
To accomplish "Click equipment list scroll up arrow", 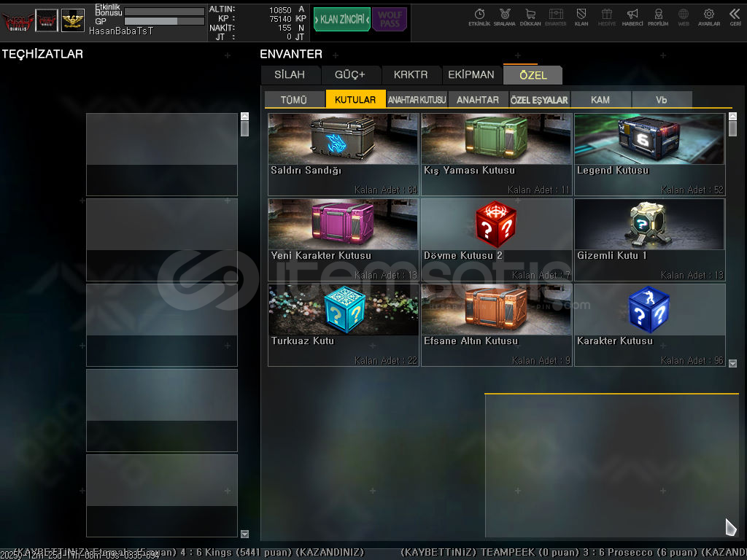I will click(244, 116).
